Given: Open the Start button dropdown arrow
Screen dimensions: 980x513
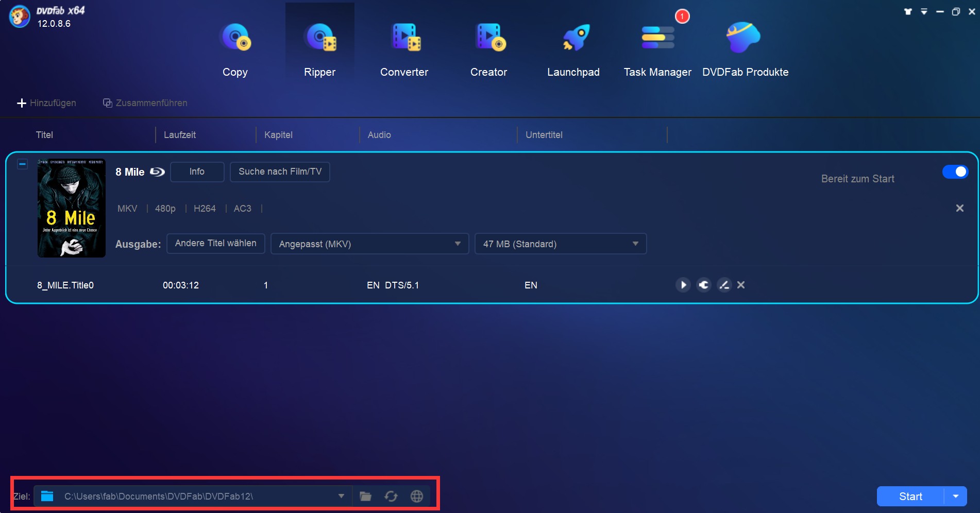Looking at the screenshot, I should 956,497.
